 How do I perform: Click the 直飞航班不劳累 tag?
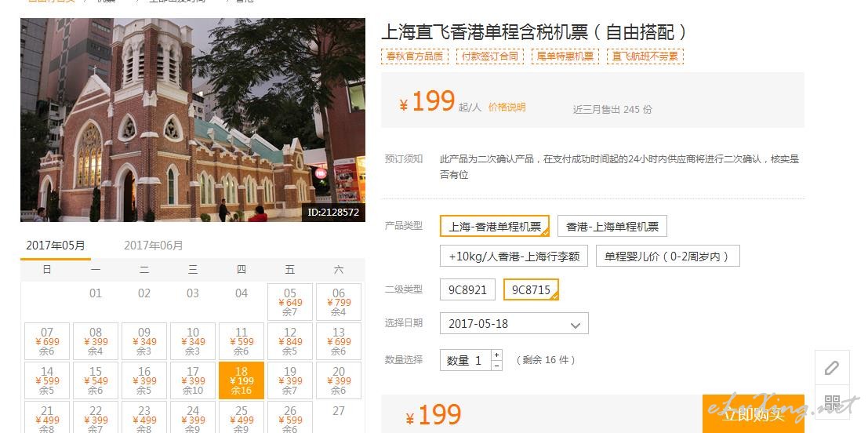[x=645, y=56]
